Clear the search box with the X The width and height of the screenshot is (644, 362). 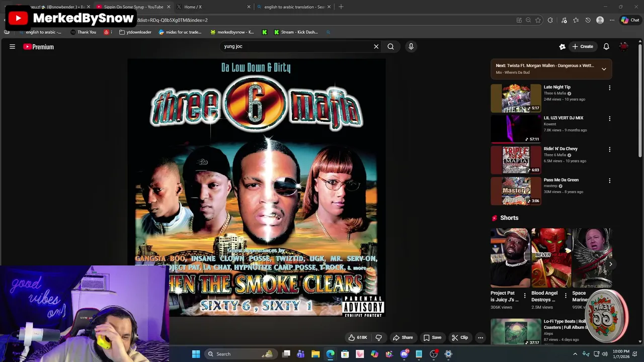[376, 46]
